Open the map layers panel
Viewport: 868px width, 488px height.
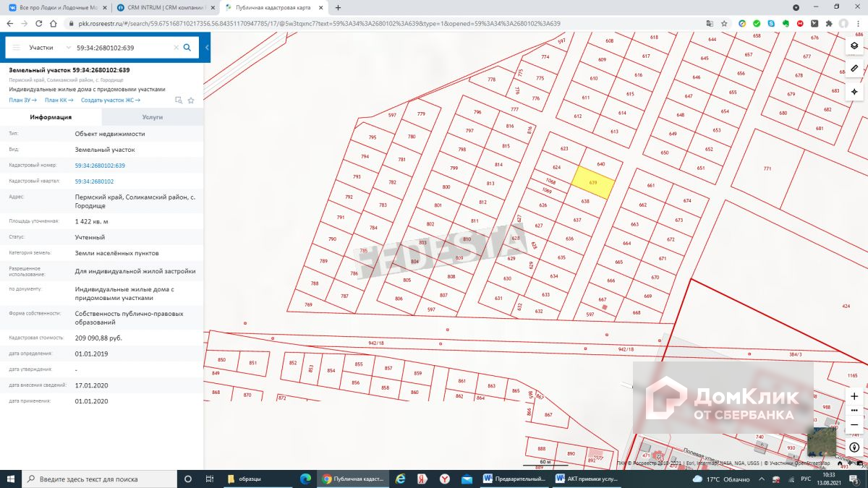point(854,46)
